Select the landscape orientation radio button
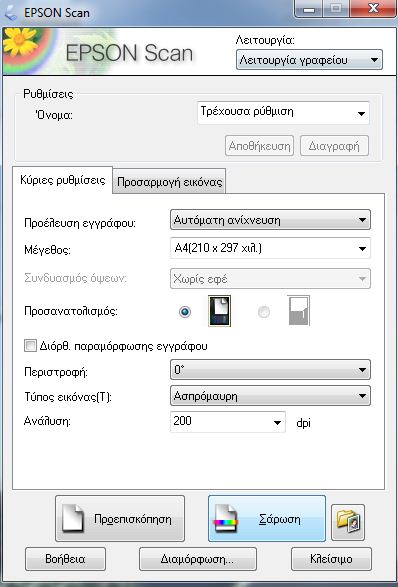This screenshot has height=587, width=398. [x=264, y=311]
